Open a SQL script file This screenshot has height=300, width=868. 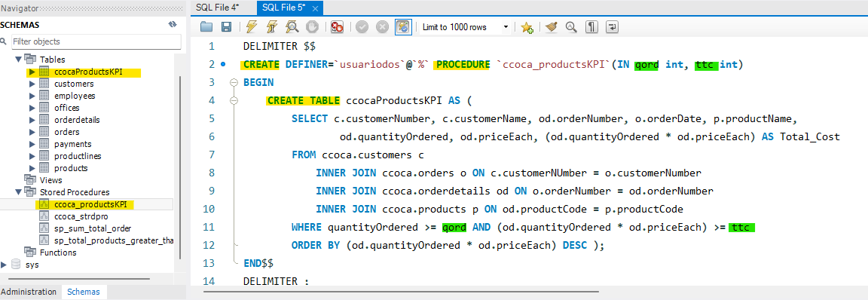coord(206,26)
